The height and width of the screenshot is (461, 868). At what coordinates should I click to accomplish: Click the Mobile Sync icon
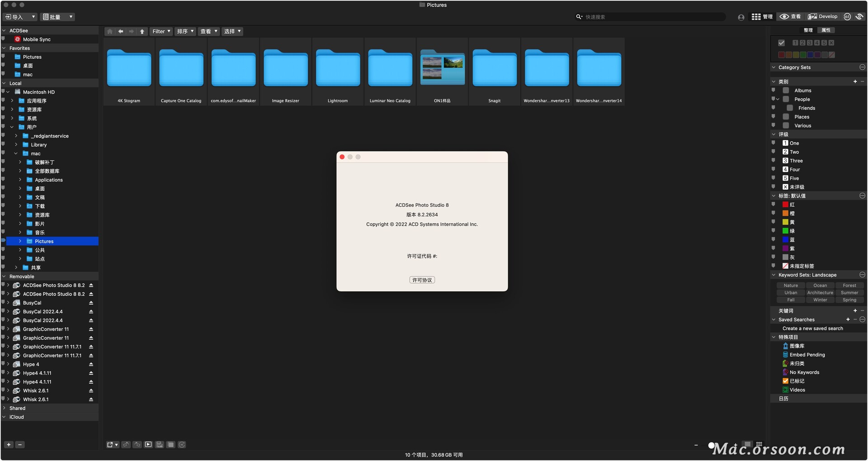click(18, 39)
